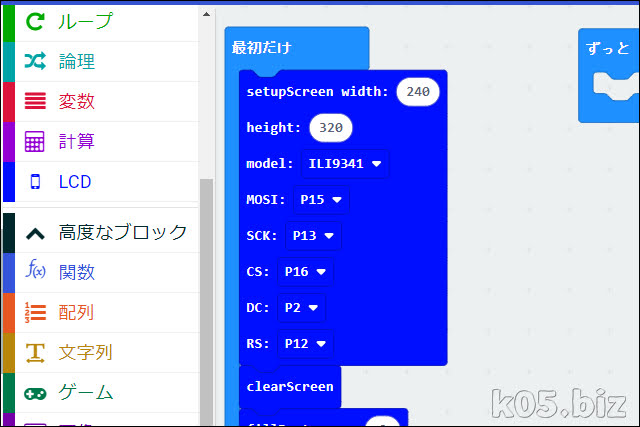Select the clearScreen block
The image size is (640, 427).
coord(290,387)
